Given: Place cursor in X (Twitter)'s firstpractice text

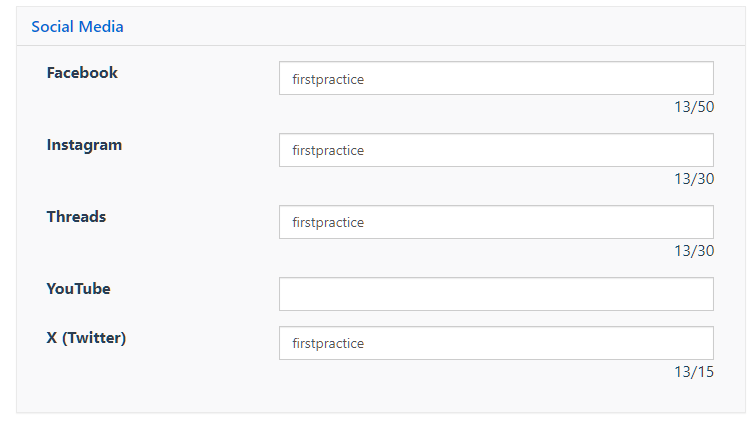Looking at the screenshot, I should pyautogui.click(x=328, y=344).
